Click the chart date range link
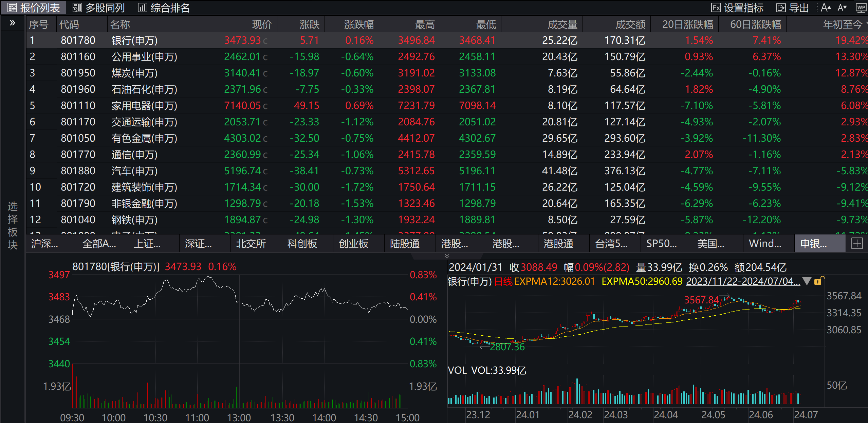 pos(743,281)
